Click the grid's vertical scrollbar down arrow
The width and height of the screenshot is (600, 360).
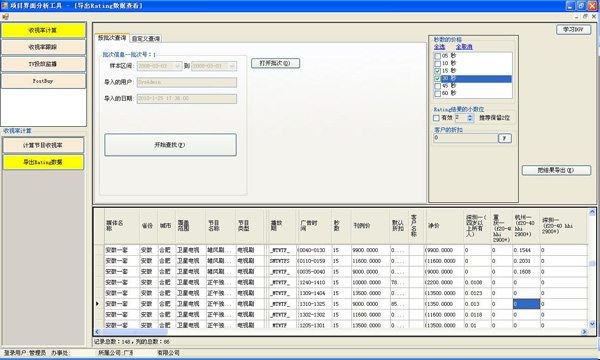(592, 324)
